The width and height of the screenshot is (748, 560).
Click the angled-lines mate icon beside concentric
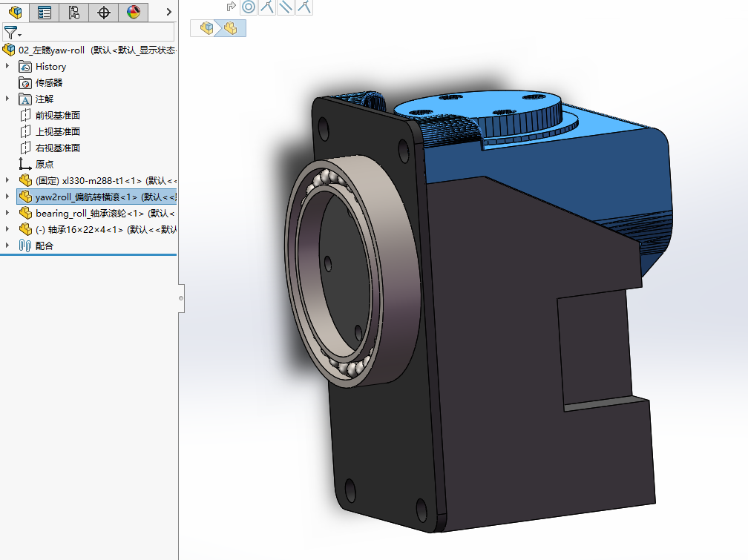[267, 7]
